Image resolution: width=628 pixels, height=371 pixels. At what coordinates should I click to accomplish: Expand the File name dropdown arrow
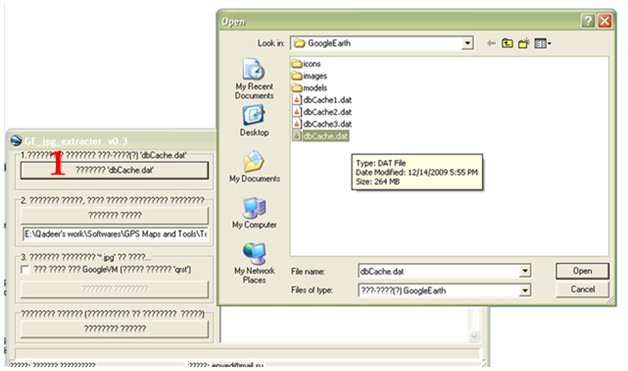coord(525,271)
